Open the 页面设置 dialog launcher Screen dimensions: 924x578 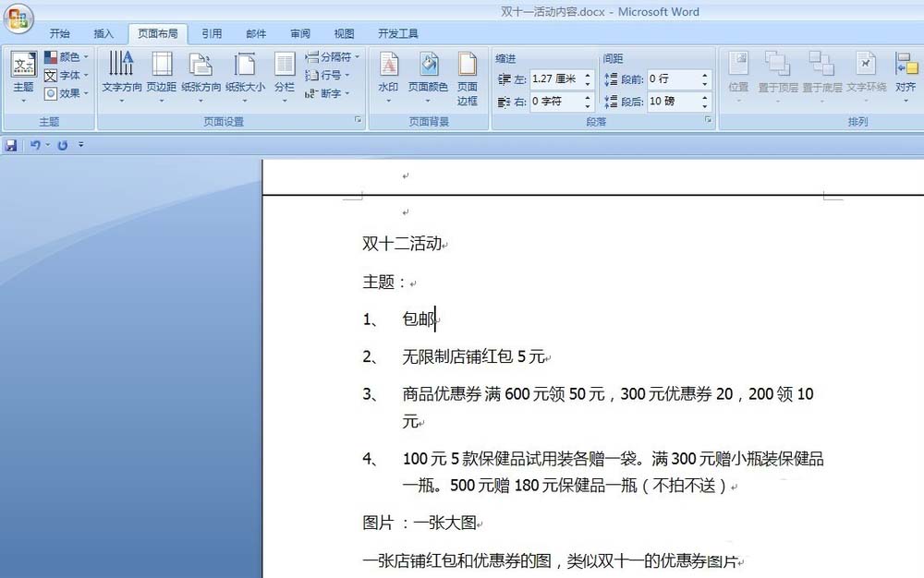pos(358,121)
